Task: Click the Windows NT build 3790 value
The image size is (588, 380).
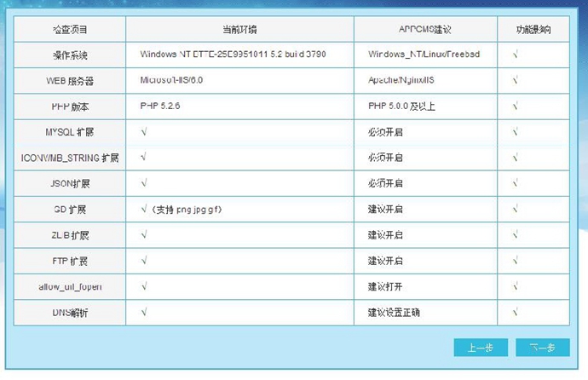Action: click(x=233, y=54)
